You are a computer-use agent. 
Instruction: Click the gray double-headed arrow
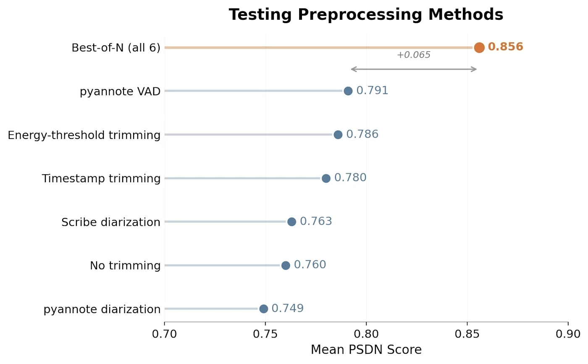point(414,69)
